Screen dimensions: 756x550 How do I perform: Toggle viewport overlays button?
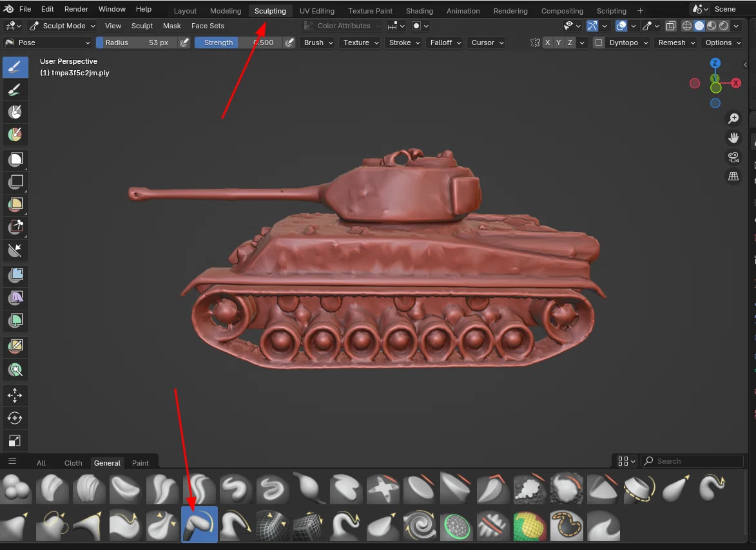(621, 26)
